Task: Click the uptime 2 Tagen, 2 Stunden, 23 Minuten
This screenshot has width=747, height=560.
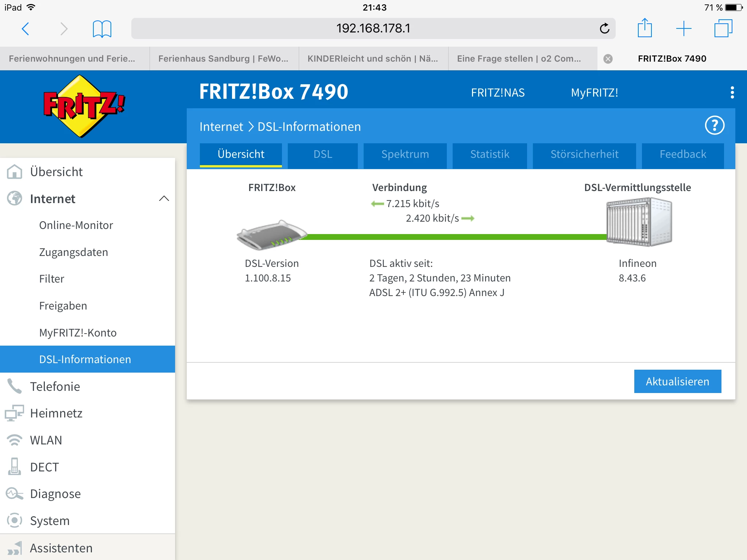Action: [440, 278]
